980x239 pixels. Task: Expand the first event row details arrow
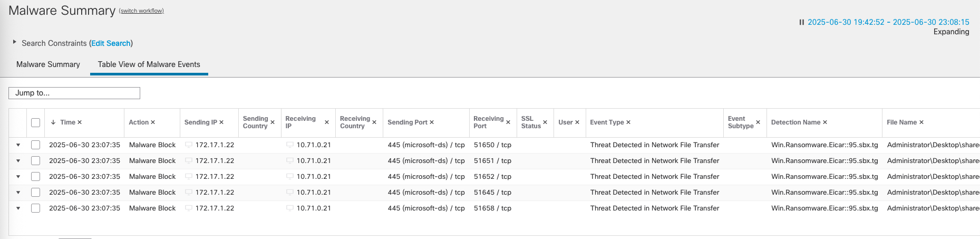(x=18, y=145)
